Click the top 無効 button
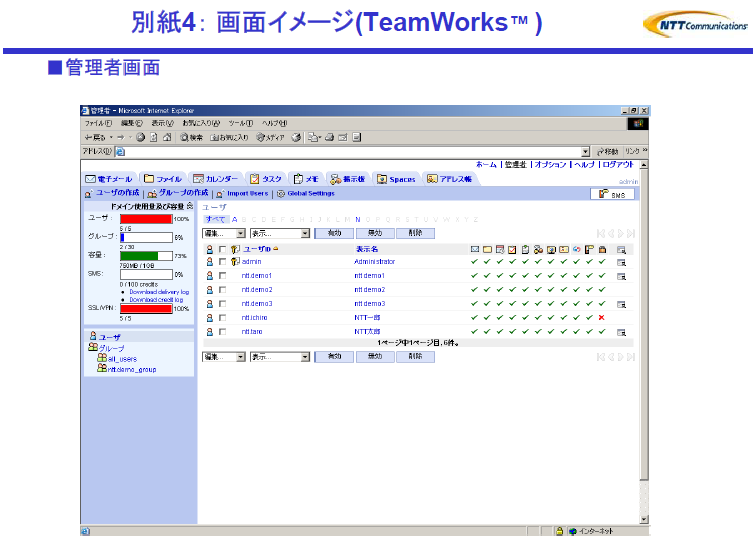The height and width of the screenshot is (540, 754). [x=375, y=233]
